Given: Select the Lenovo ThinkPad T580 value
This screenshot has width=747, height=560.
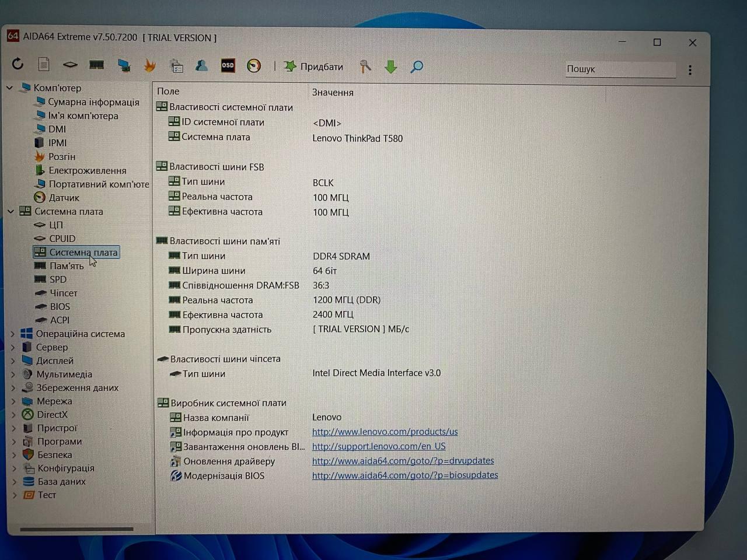Looking at the screenshot, I should coord(358,138).
